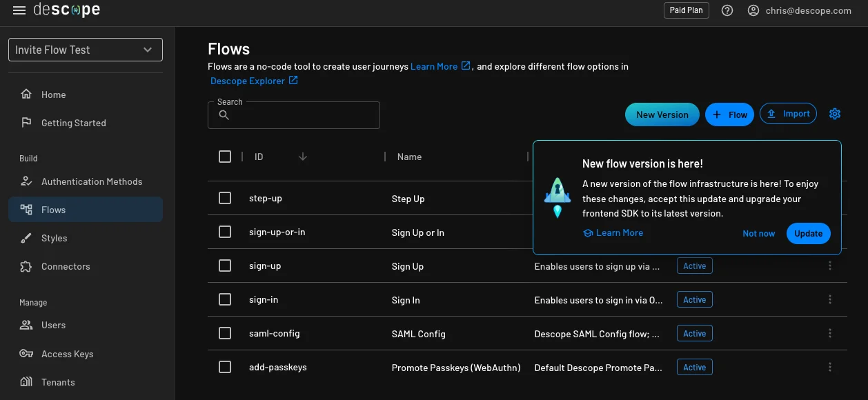The width and height of the screenshot is (868, 400).
Task: Click the help question mark icon
Action: tap(727, 10)
